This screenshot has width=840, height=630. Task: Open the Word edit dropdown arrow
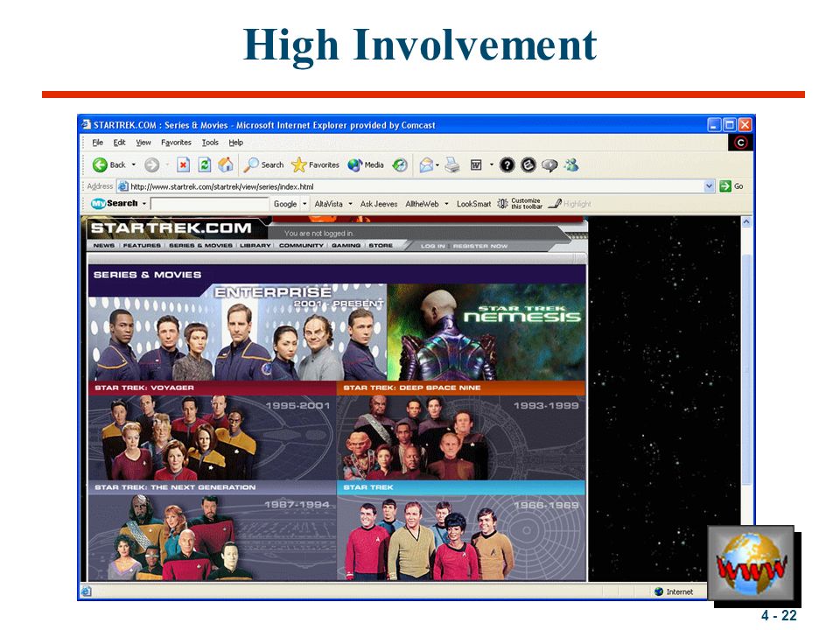pos(491,165)
